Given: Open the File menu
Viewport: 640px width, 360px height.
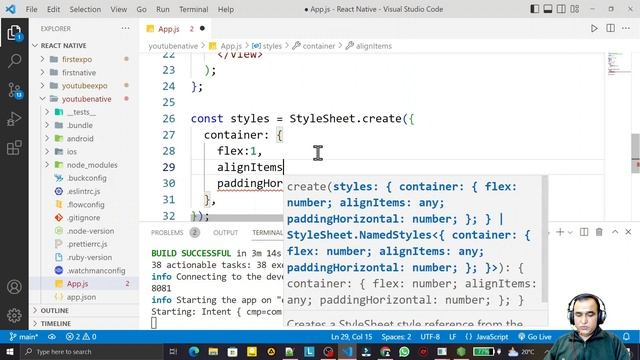Looking at the screenshot, I should point(31,9).
